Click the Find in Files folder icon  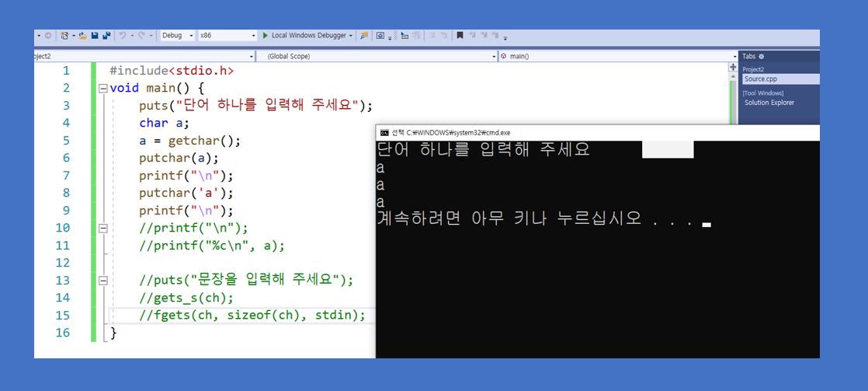364,36
